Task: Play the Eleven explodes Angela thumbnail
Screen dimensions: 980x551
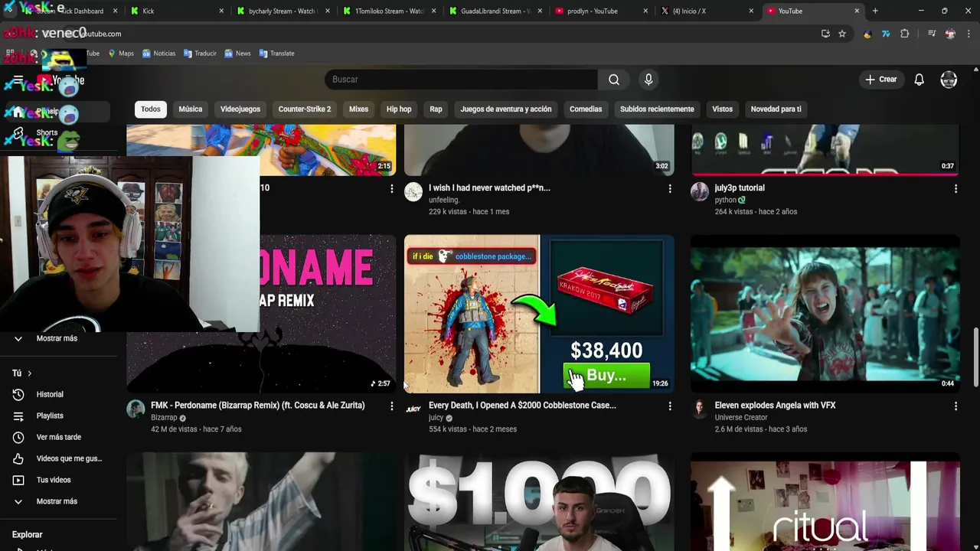Action: coord(825,314)
